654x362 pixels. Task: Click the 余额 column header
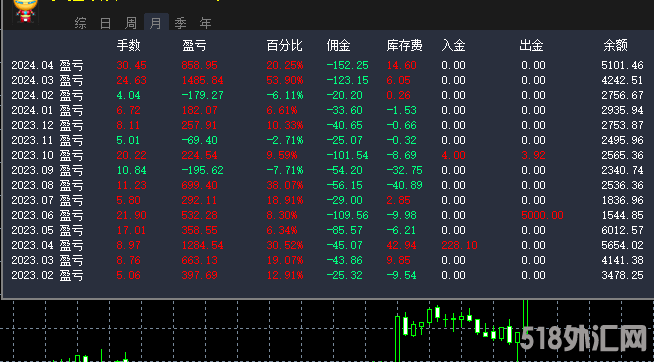[x=616, y=45]
